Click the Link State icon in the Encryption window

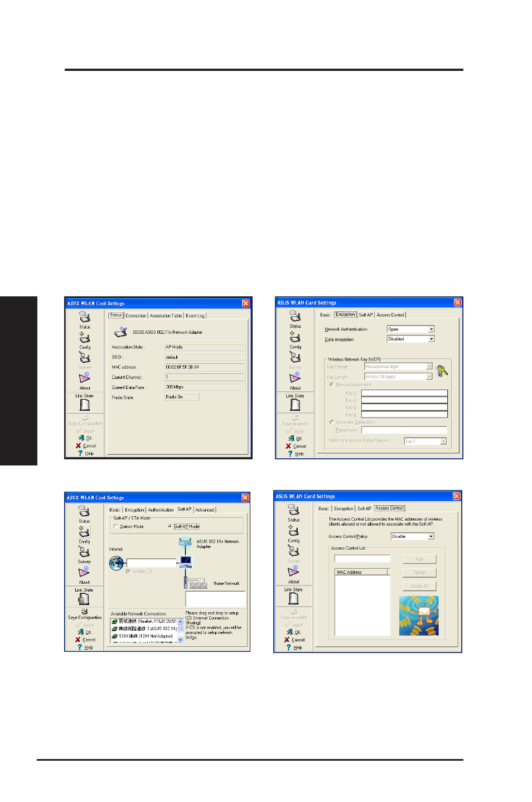[x=295, y=405]
